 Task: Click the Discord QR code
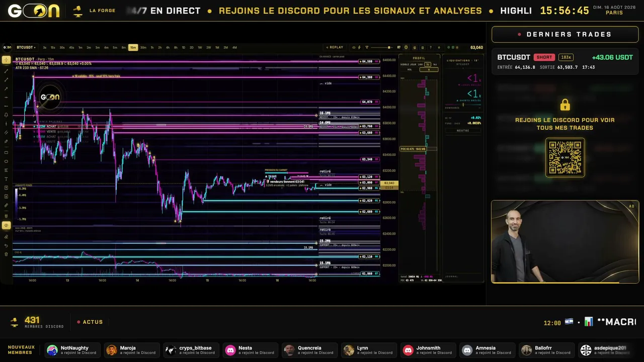(565, 157)
